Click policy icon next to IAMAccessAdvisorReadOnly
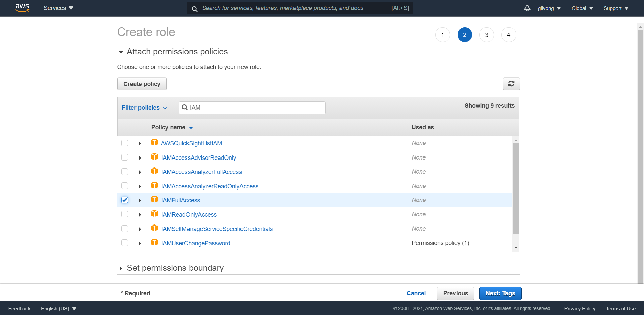The height and width of the screenshot is (315, 644). tap(154, 157)
